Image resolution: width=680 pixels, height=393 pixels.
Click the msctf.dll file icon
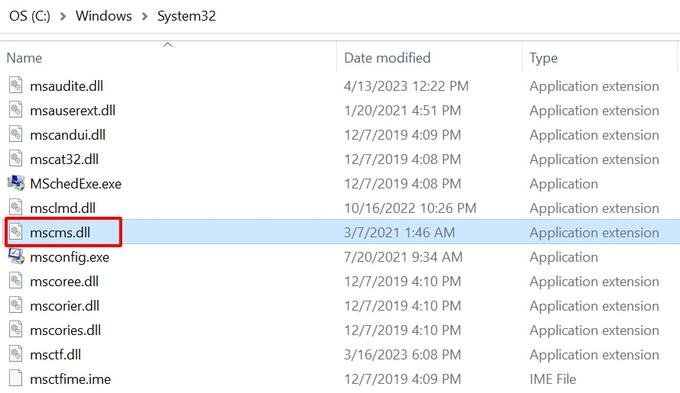click(16, 354)
